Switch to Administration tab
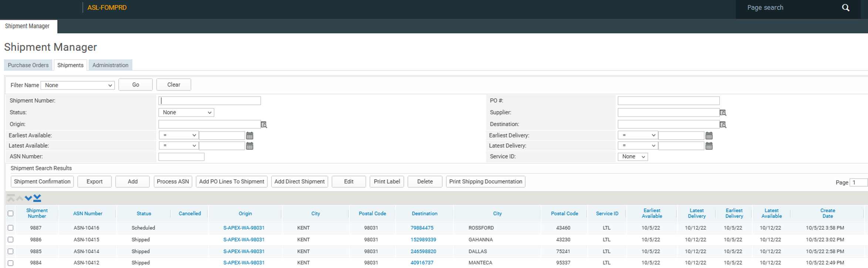The image size is (868, 268). [x=110, y=65]
